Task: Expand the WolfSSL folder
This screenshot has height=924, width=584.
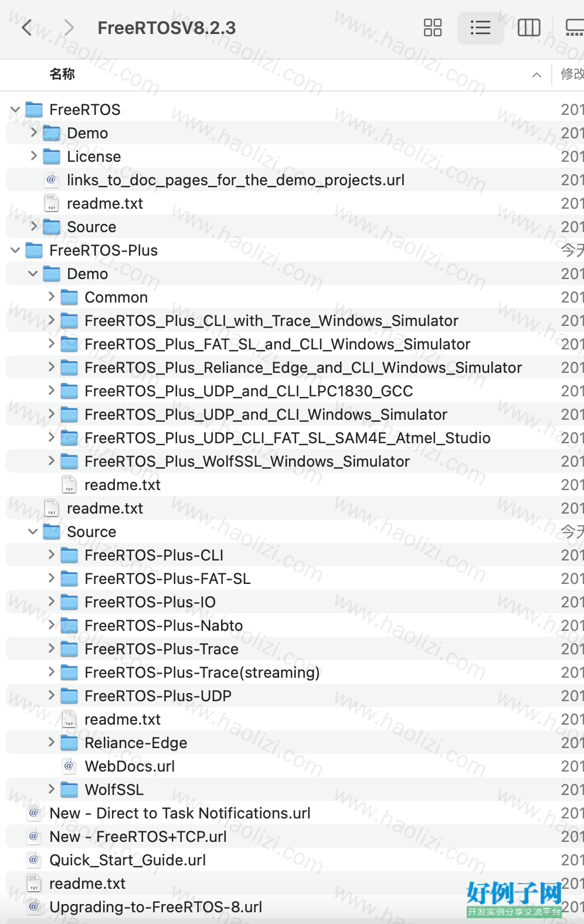Action: 51,789
